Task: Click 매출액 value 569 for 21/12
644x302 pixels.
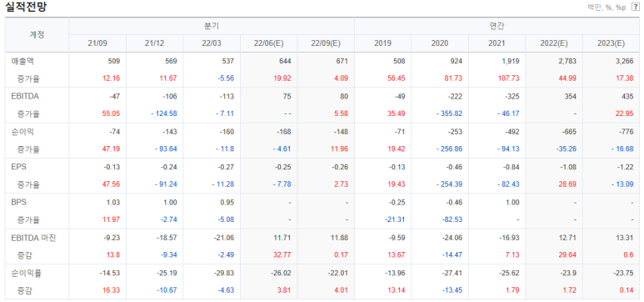Action: point(171,61)
